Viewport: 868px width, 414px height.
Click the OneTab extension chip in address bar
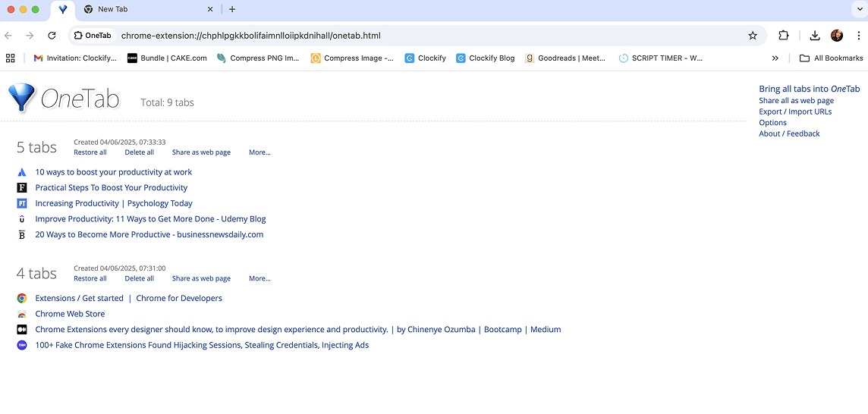click(93, 36)
